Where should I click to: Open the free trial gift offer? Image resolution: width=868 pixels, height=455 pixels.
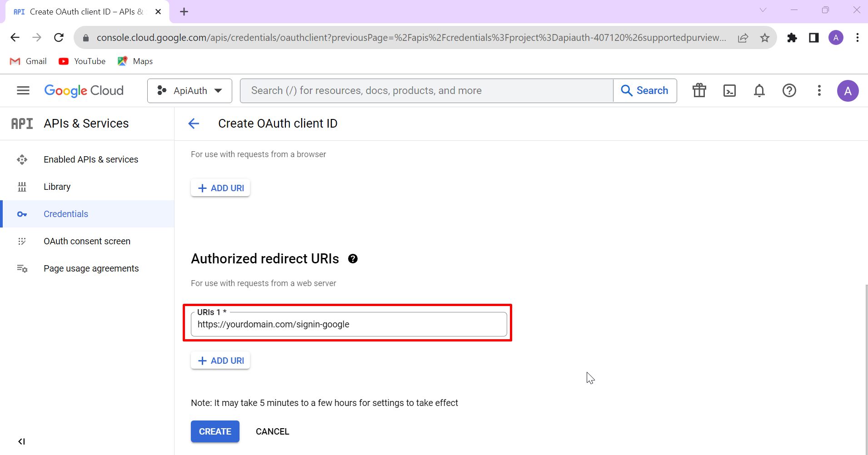(x=699, y=90)
